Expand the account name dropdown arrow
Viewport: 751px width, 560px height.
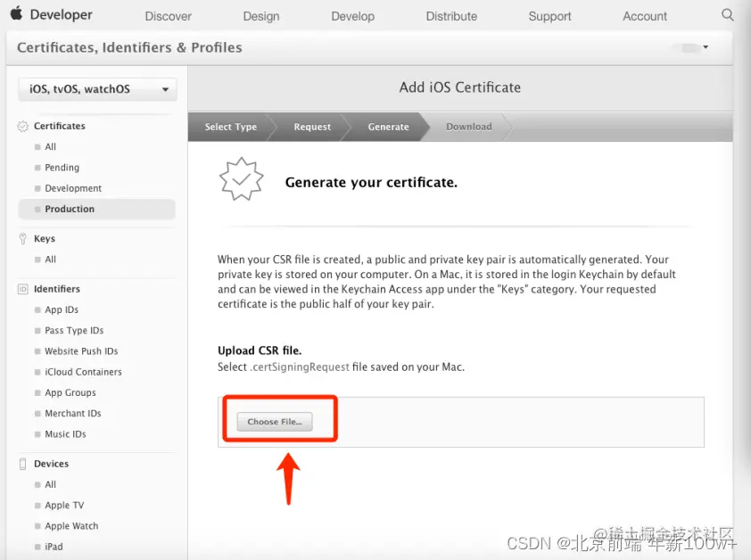click(706, 47)
